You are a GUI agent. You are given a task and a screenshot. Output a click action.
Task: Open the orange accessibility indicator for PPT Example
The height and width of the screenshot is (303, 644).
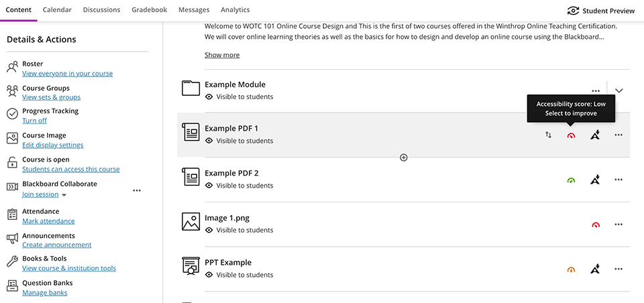tap(571, 269)
